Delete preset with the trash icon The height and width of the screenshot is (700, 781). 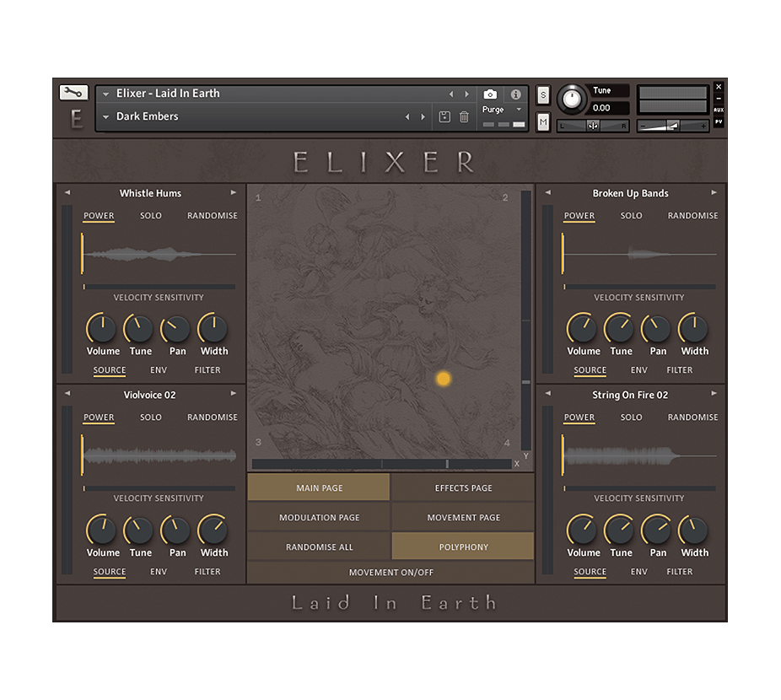(x=464, y=117)
